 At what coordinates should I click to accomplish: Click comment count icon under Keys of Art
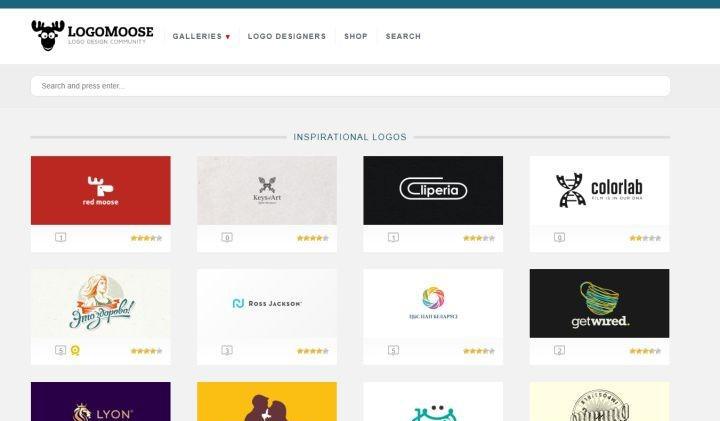point(227,237)
